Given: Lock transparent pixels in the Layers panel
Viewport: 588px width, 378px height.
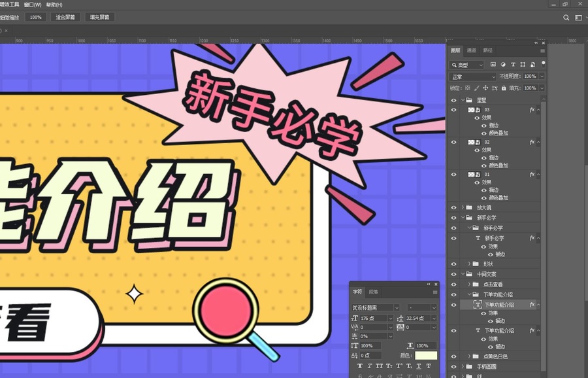Looking at the screenshot, I should (x=468, y=88).
